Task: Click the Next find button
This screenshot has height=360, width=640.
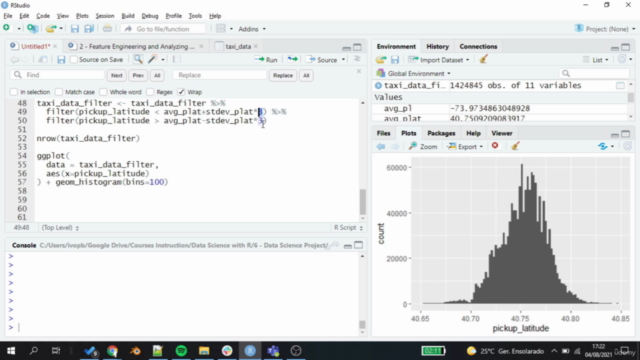Action: [117, 75]
